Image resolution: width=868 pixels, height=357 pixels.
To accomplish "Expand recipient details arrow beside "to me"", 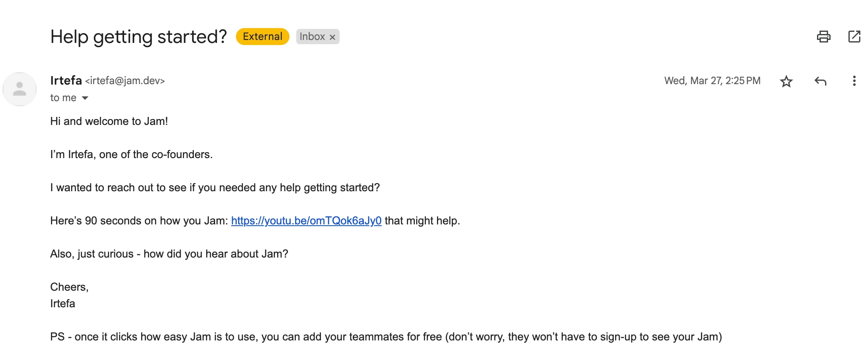I will 85,98.
